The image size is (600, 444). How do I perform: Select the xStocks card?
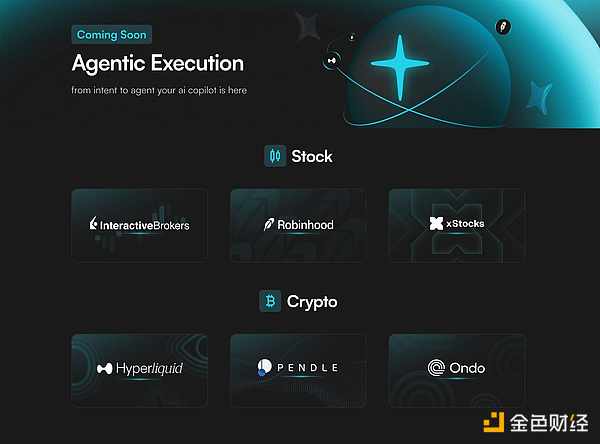(457, 225)
